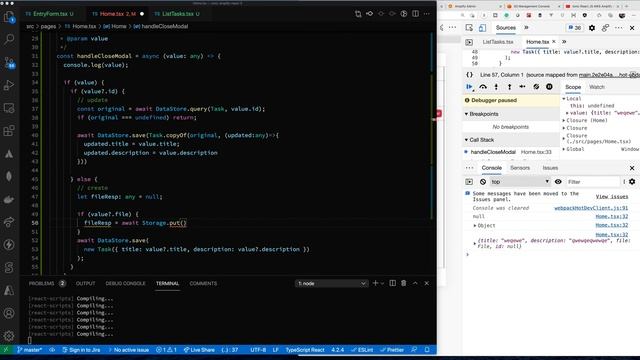Switch to EntryForm.tsx editor tab

point(51,14)
